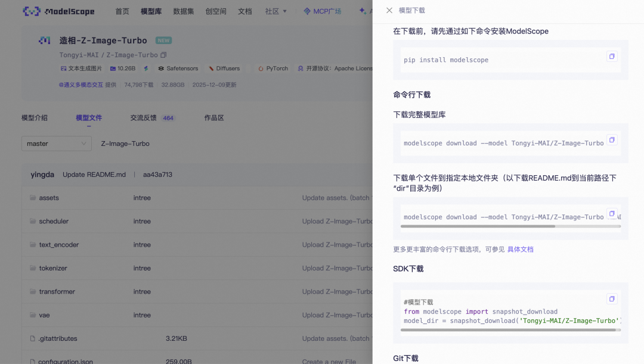644x364 pixels.
Task: Click the 2025-12-09更新 date text
Action: [215, 85]
